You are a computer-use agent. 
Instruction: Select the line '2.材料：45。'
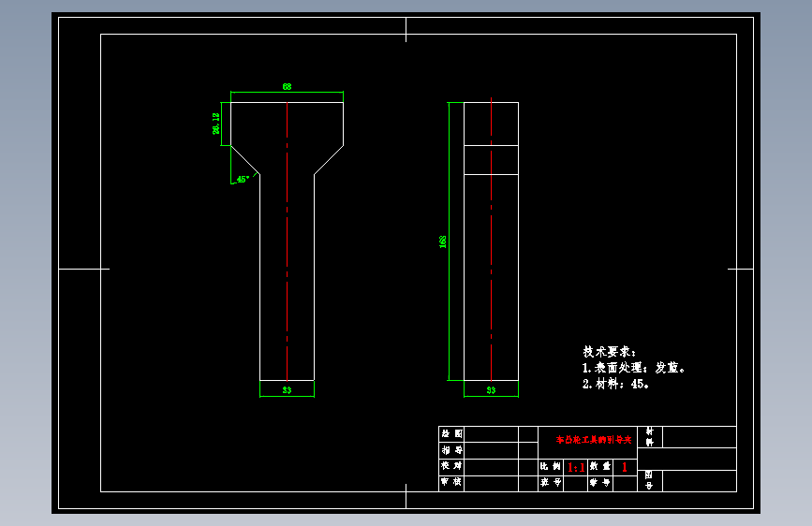[x=615, y=384]
